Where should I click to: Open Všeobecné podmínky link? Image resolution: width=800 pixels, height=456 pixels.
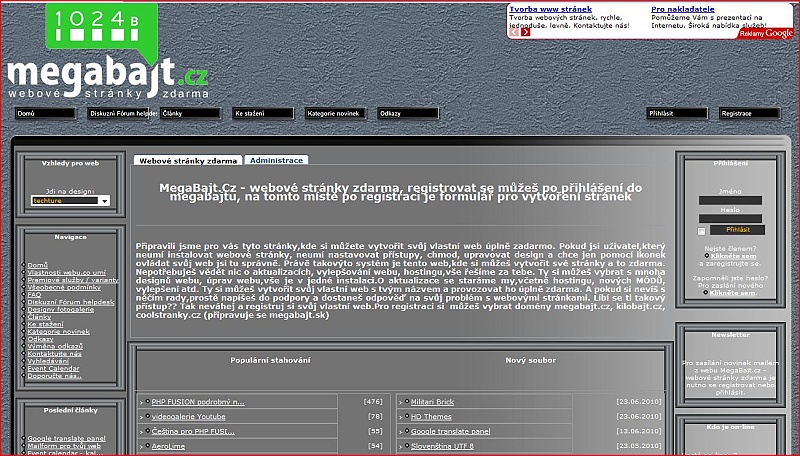[64, 287]
